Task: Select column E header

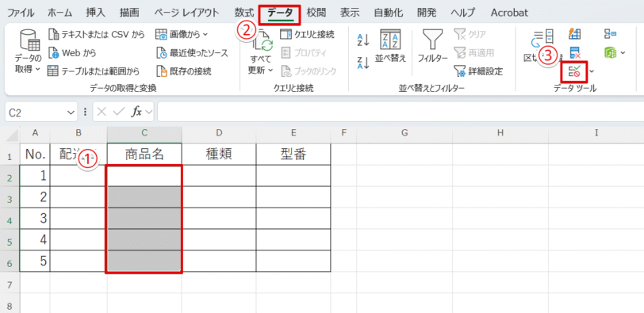Action: coord(293,132)
